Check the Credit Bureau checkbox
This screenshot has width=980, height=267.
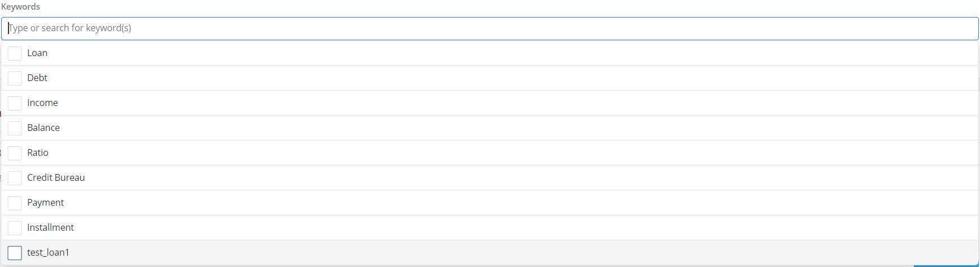(15, 178)
